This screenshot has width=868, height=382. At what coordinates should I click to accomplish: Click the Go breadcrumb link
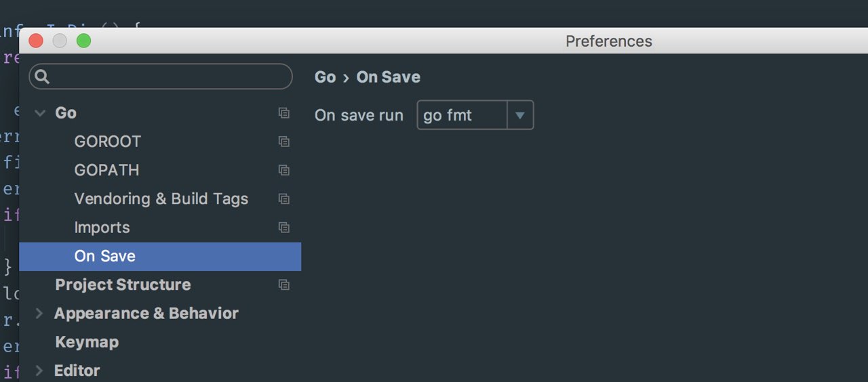(x=325, y=77)
